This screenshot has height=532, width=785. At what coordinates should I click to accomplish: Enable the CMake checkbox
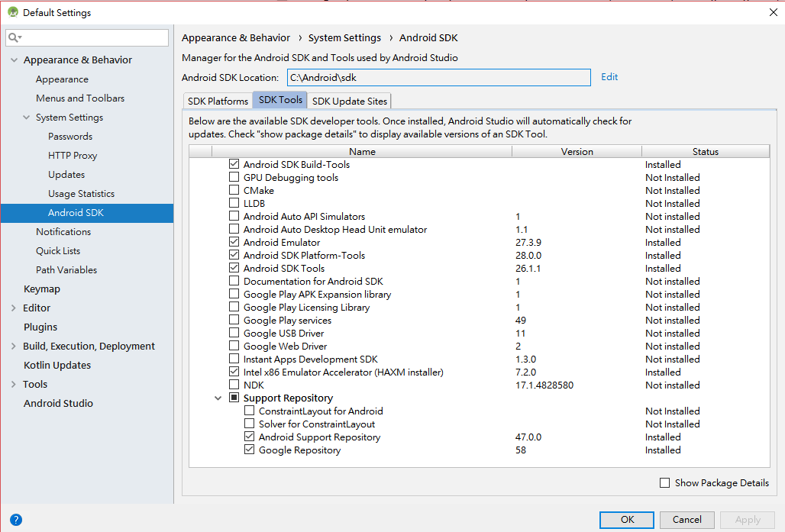tap(234, 190)
